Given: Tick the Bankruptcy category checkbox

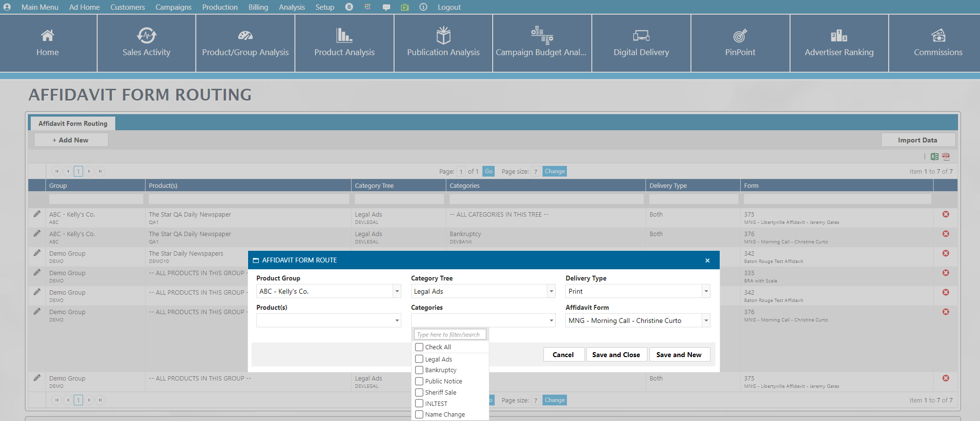Looking at the screenshot, I should (x=419, y=370).
